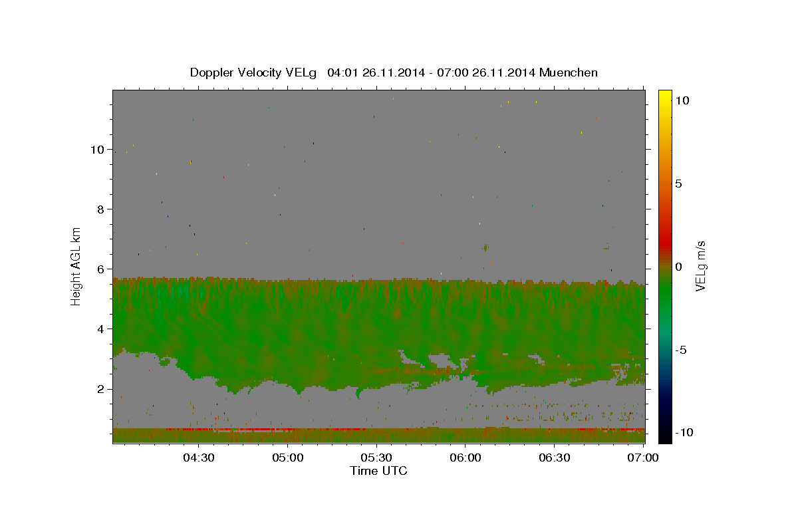Click the plot title 'Doppler Velocity VELg'
Image resolution: width=798 pixels, height=532 pixels.
253,72
